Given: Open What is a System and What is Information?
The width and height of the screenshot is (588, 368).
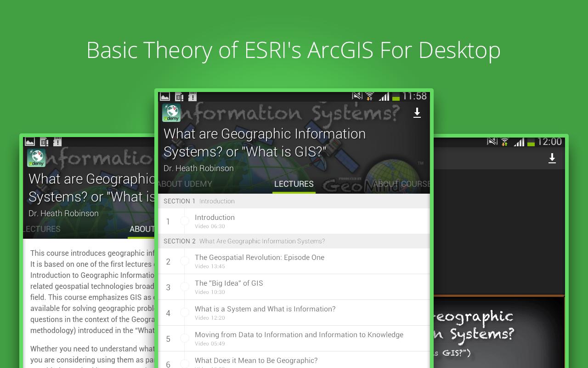Looking at the screenshot, I should click(x=294, y=313).
